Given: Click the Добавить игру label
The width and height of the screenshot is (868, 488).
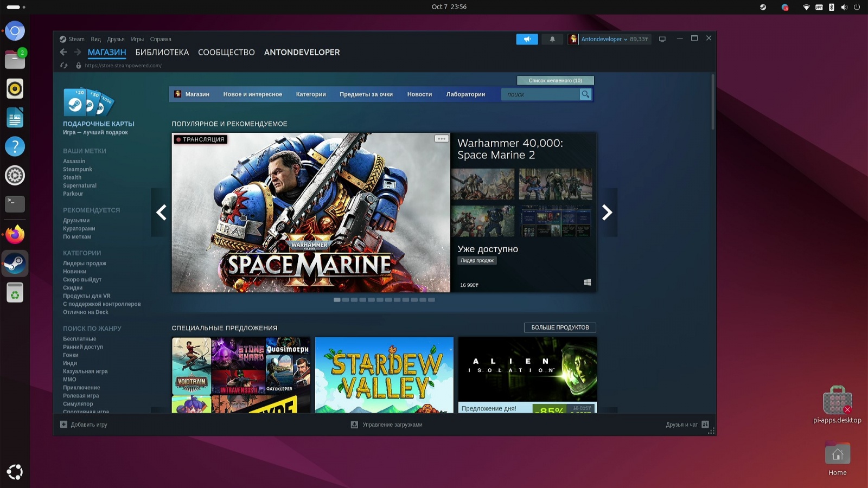Looking at the screenshot, I should tap(89, 425).
